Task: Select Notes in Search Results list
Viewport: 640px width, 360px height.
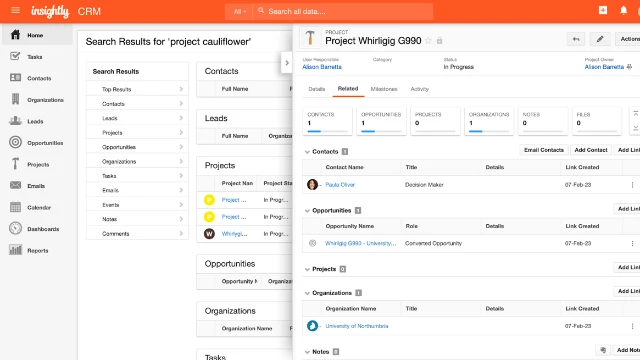Action: (137, 219)
